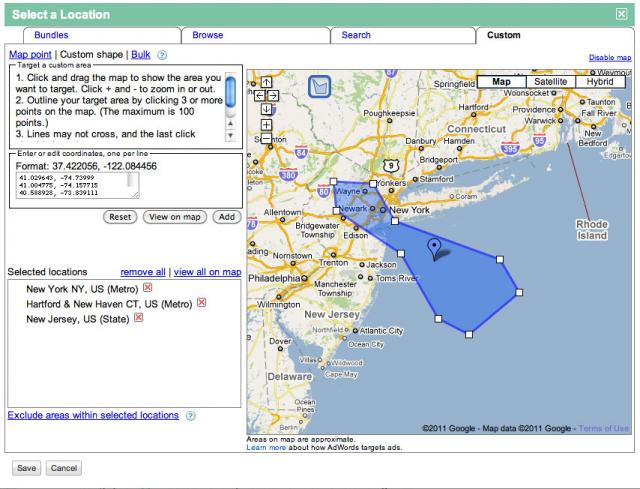
Task: Cancel the location selection
Action: [x=64, y=468]
